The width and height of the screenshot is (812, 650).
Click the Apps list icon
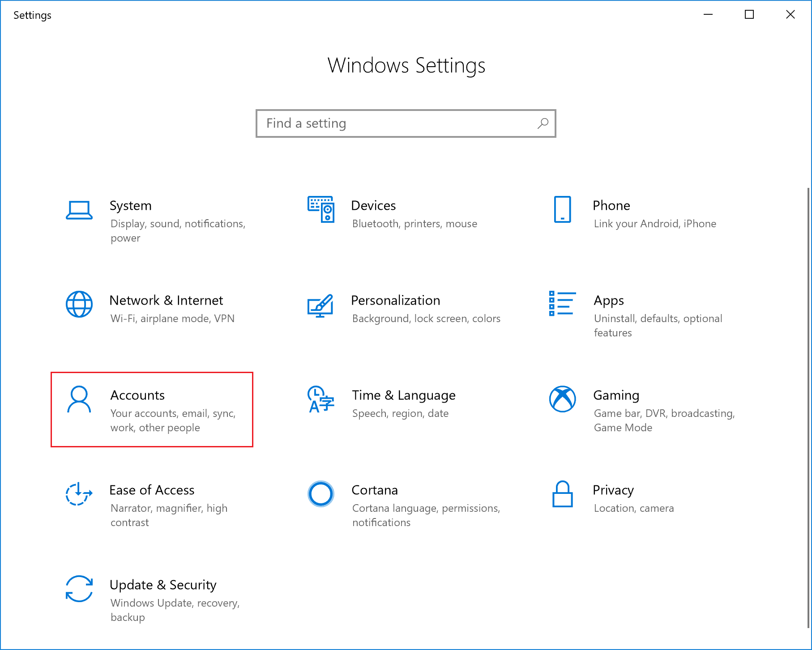point(562,303)
